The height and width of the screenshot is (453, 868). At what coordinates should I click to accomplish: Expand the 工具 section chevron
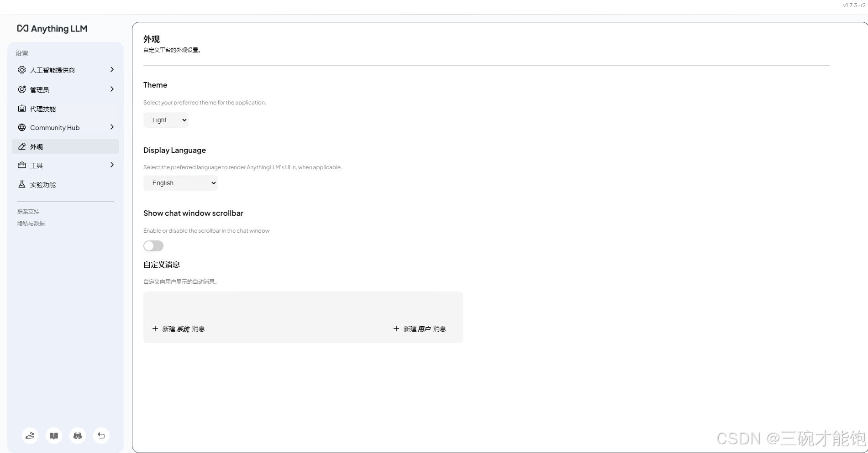[112, 165]
